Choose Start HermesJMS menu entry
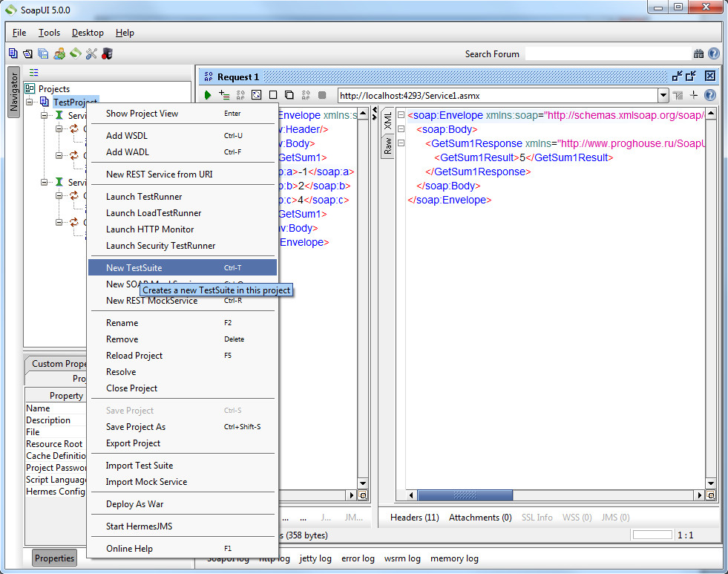Screen dimensions: 728x574 [183, 526]
